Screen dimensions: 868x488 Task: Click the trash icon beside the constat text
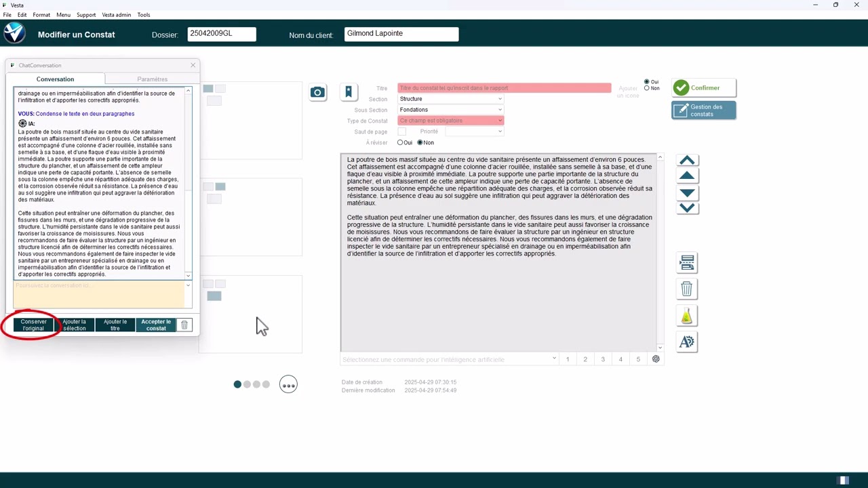(x=687, y=289)
